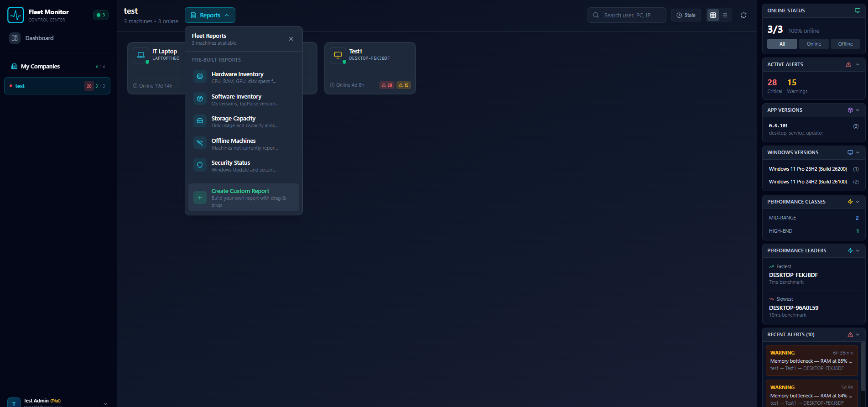This screenshot has height=407, width=868.
Task: Click the Hardware Inventory chip icon
Action: [200, 77]
